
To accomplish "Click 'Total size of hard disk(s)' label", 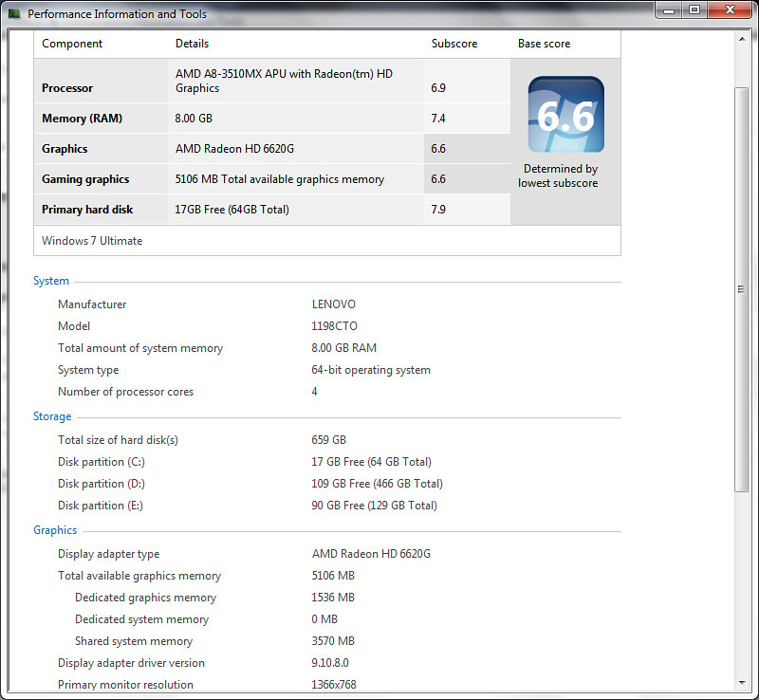I will tap(118, 440).
